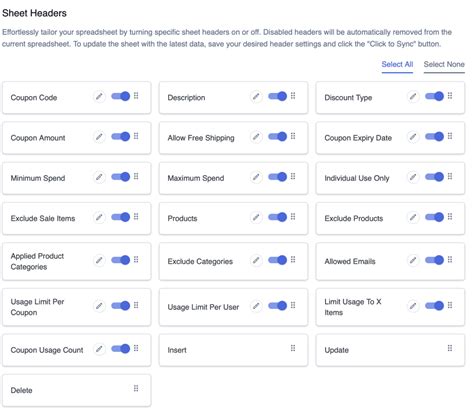This screenshot has height=419, width=474.
Task: Disable the Coupon Amount header toggle
Action: [x=120, y=137]
